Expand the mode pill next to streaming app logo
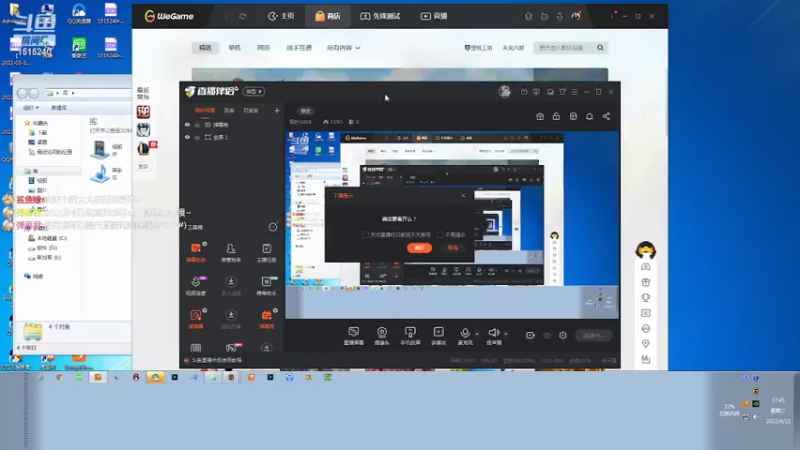 pos(254,91)
